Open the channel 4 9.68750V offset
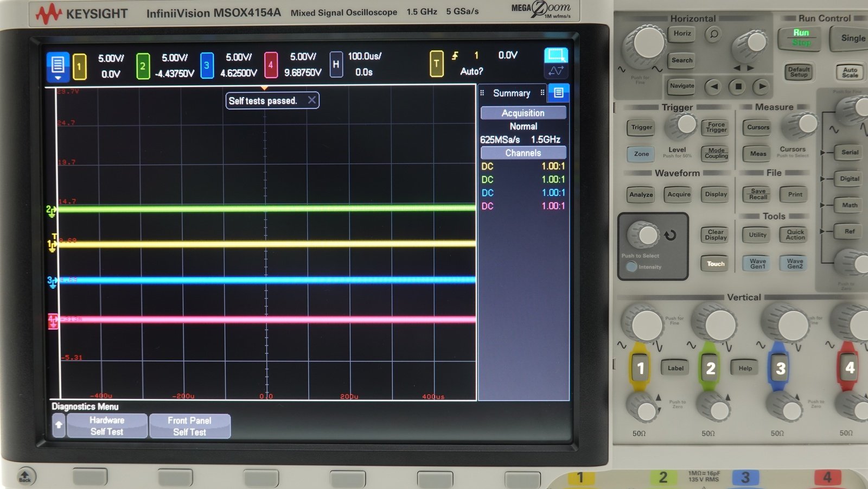868x489 pixels. coord(303,72)
